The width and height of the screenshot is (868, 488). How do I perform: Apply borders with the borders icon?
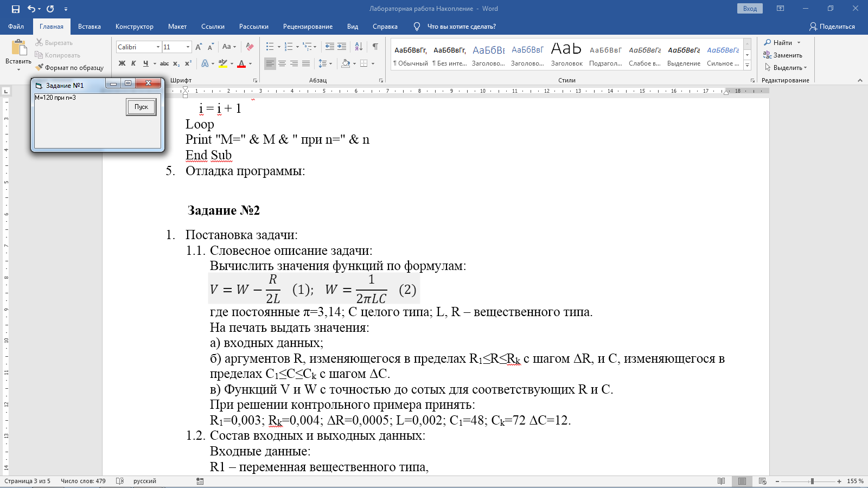pyautogui.click(x=364, y=63)
